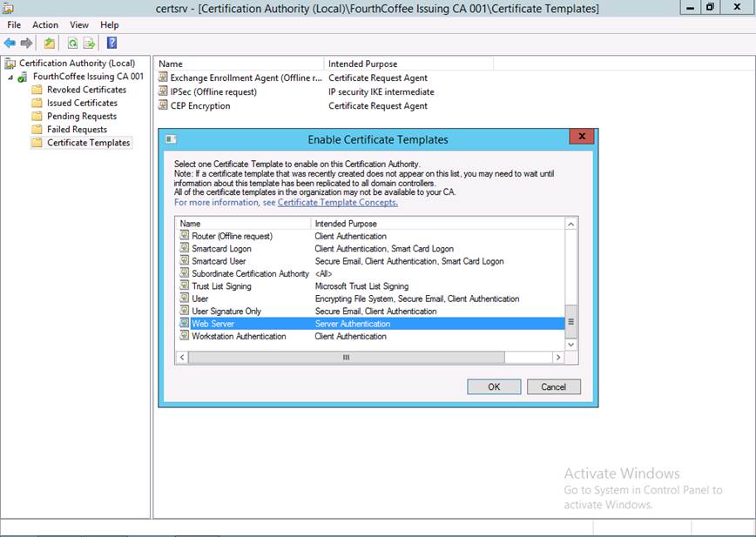Click the Forward arrow toolbar icon
Screen dimensions: 756x537
tap(26, 43)
